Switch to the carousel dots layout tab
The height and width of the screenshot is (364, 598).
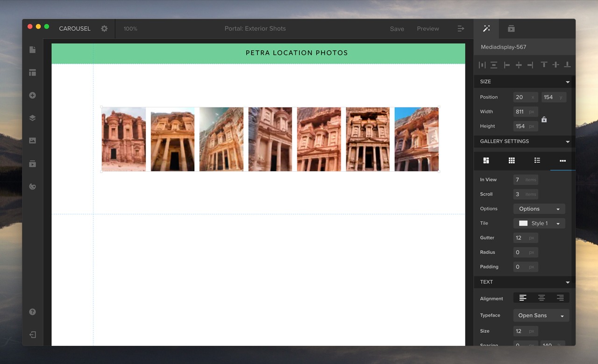pyautogui.click(x=562, y=161)
